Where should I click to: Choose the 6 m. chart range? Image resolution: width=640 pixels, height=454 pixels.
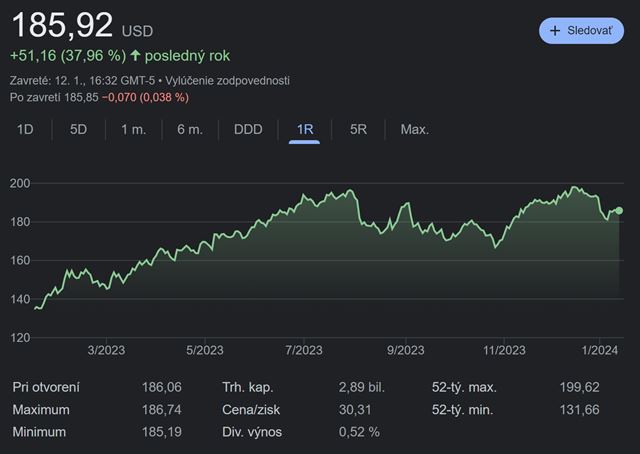189,130
